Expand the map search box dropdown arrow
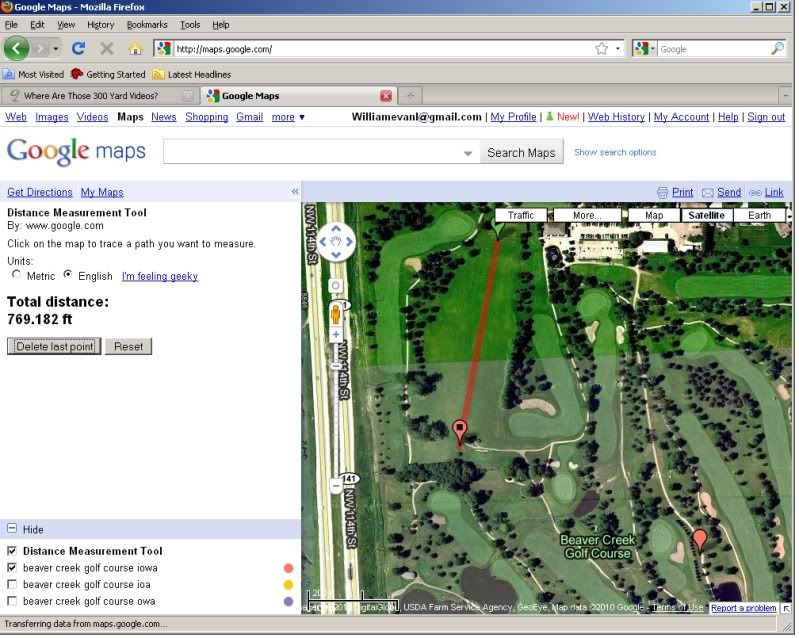 click(x=468, y=153)
